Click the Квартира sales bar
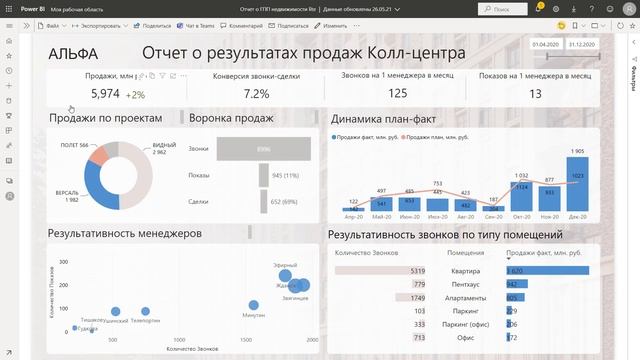Screen dimensions: 640x360 click(x=548, y=270)
